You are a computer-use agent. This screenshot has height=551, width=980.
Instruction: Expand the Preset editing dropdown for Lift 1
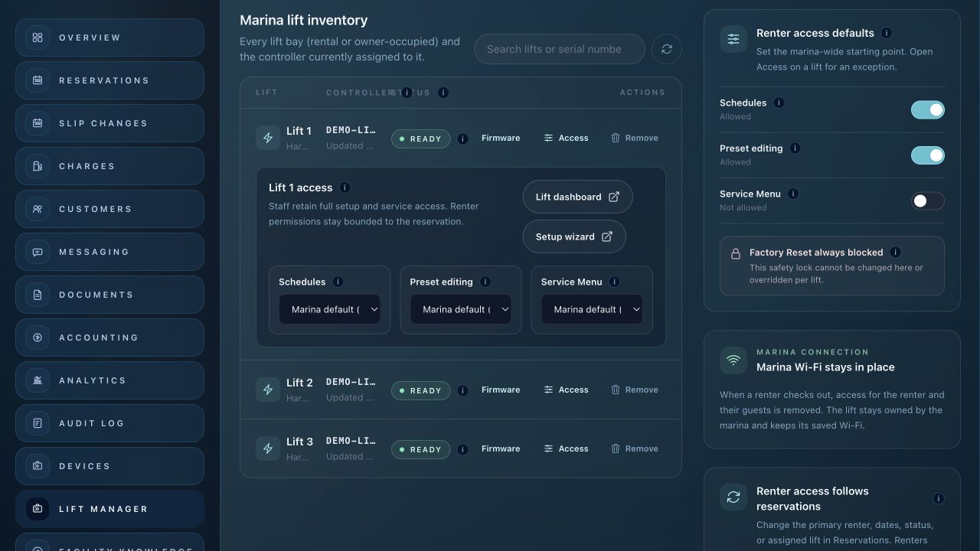point(460,309)
